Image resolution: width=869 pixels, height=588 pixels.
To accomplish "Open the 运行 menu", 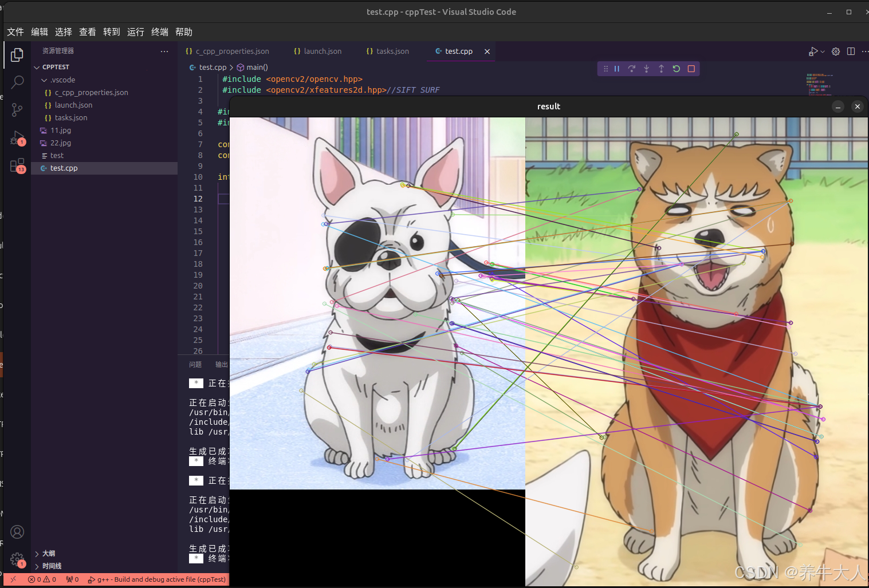I will click(136, 32).
